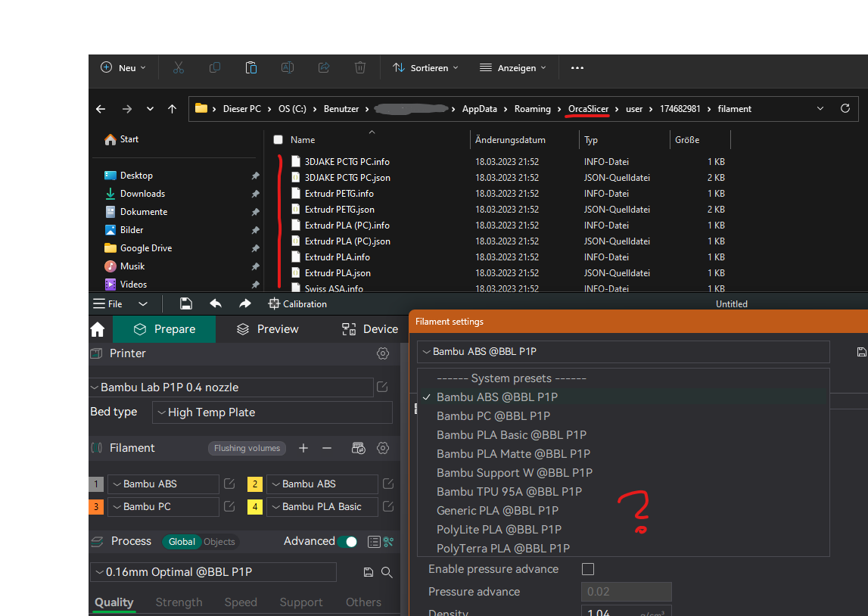Go to OrcaSlicer home screen
Screen dimensions: 868x616
coord(96,329)
